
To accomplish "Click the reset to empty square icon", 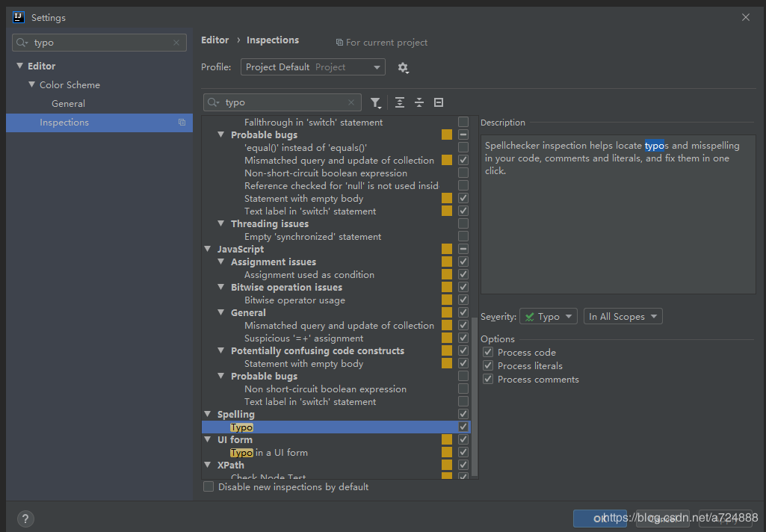I will (439, 102).
